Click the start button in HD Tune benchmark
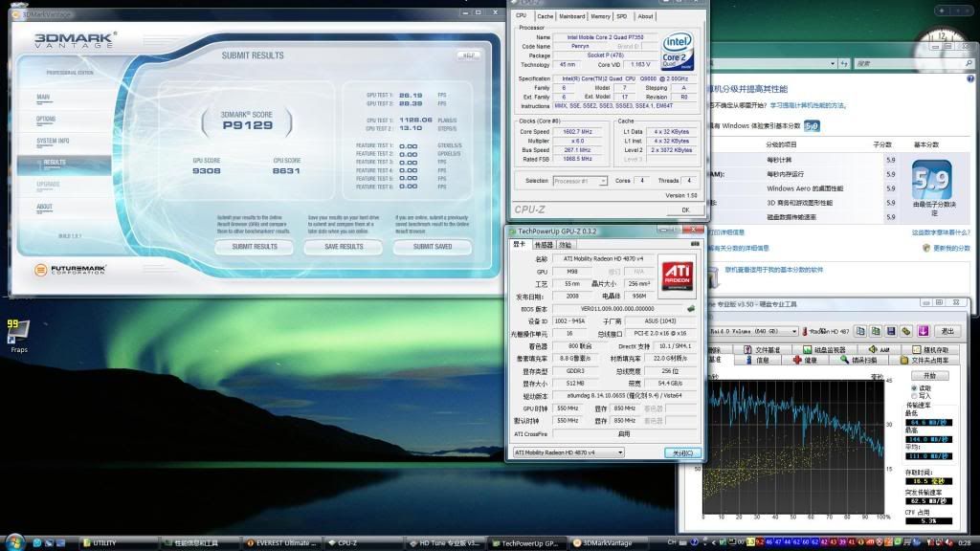The height and width of the screenshot is (551, 980). 930,376
